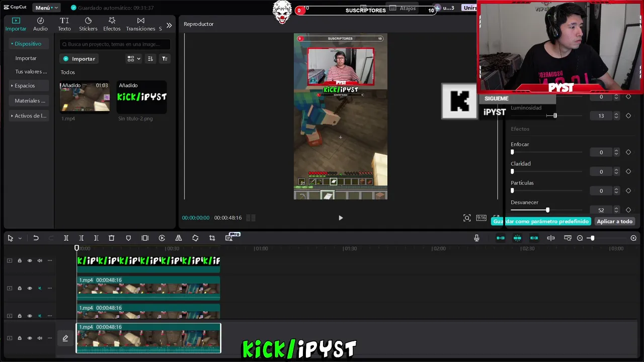Open the 9:16 aspect ratio selector

pos(481,218)
